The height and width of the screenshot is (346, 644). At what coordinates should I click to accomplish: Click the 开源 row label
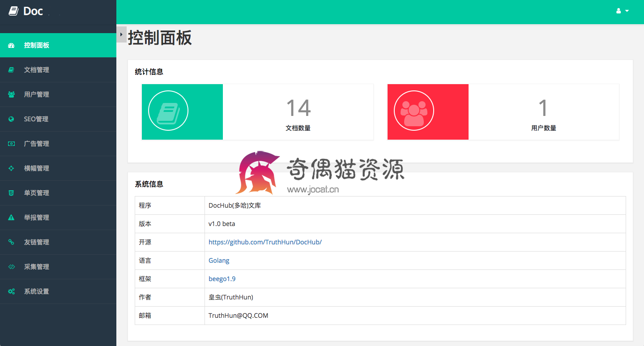145,242
